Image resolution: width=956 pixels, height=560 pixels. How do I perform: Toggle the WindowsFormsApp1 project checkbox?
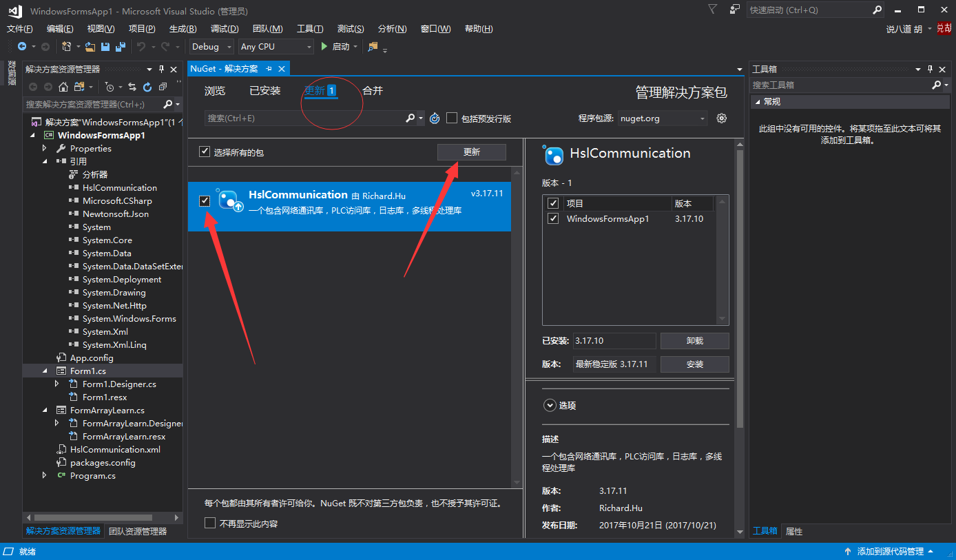click(x=552, y=218)
